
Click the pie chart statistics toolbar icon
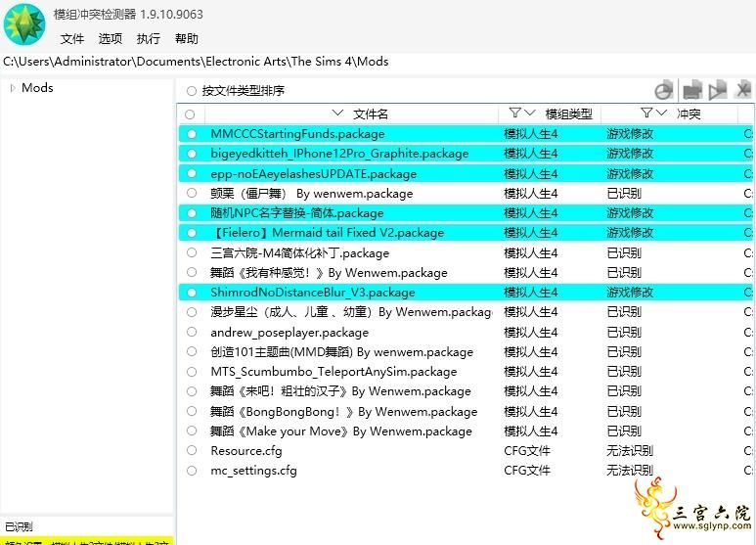pos(664,90)
